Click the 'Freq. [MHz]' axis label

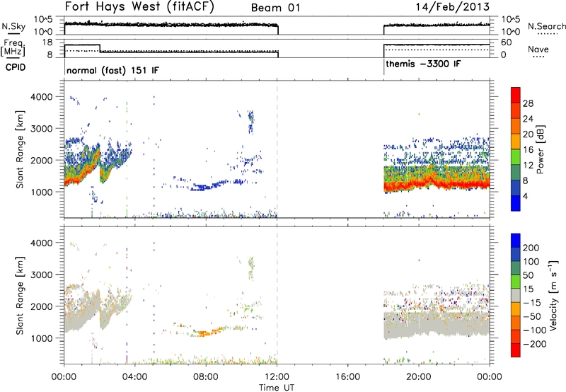[13, 48]
